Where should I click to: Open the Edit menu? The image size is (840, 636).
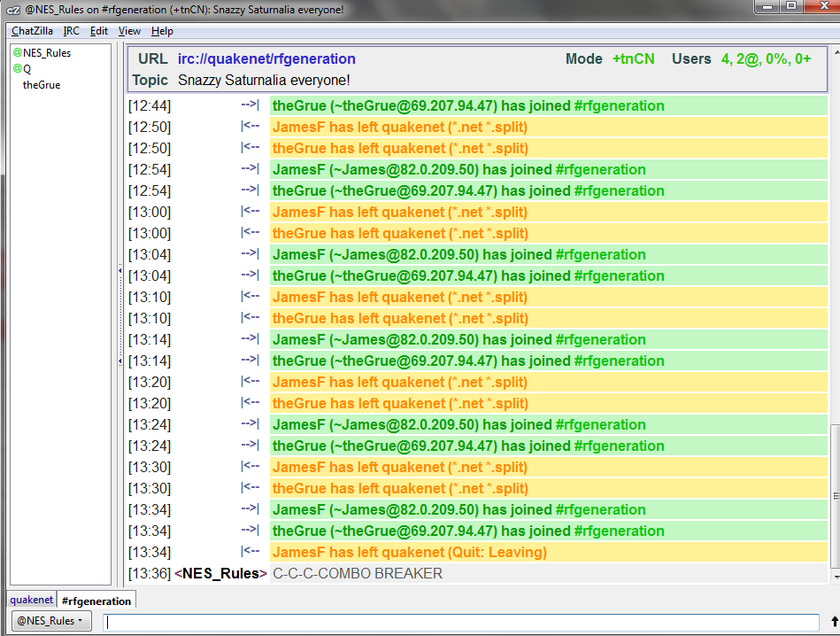[x=99, y=31]
